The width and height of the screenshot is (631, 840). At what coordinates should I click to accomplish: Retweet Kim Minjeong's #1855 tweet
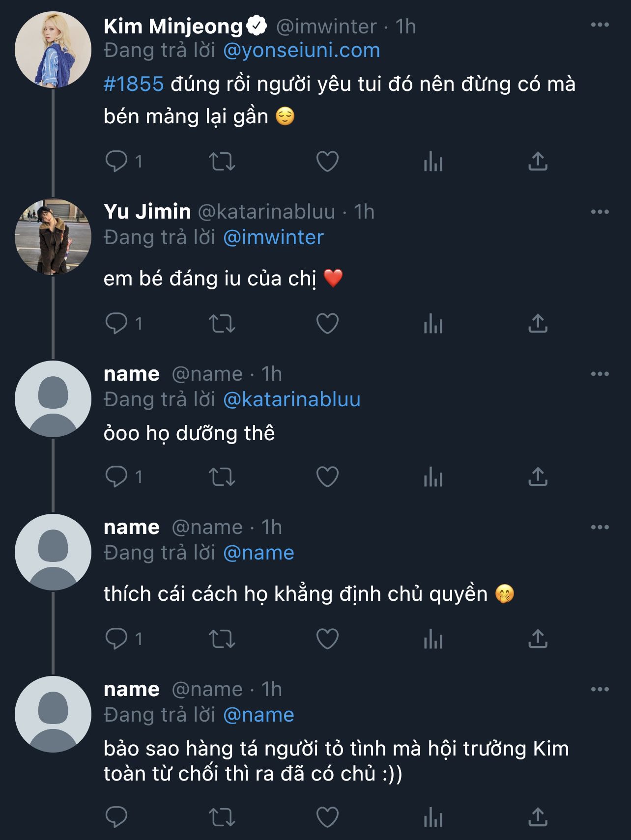pyautogui.click(x=222, y=161)
